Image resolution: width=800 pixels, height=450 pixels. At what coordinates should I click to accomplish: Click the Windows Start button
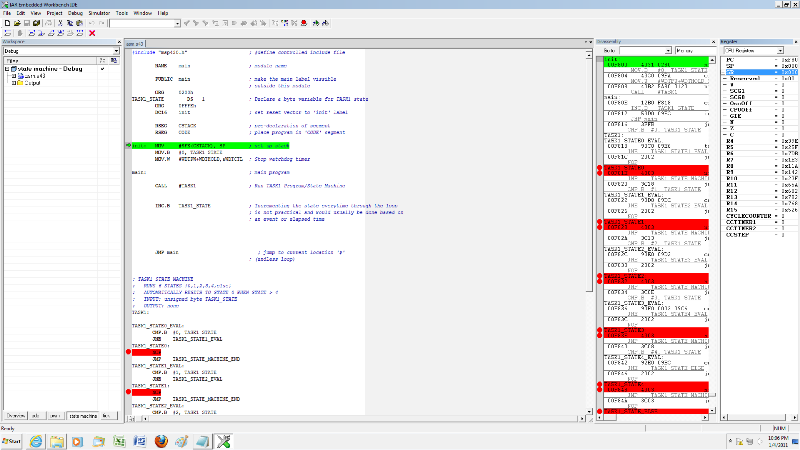click(x=12, y=440)
